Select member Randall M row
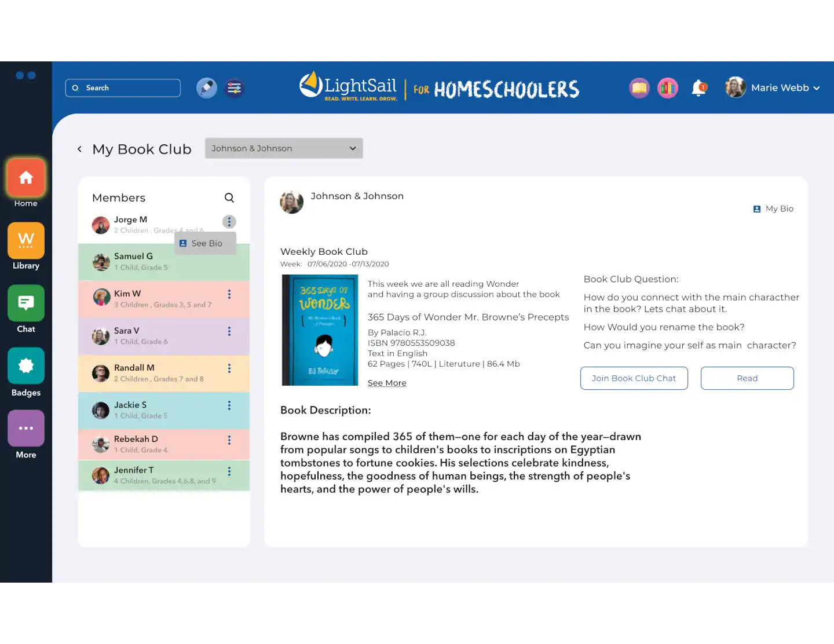Viewport: 834px width, 644px height. coord(164,373)
